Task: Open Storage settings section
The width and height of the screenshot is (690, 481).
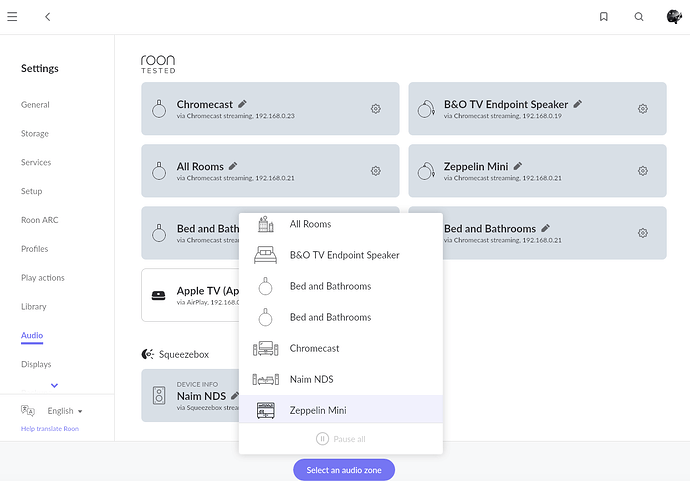Action: point(35,133)
